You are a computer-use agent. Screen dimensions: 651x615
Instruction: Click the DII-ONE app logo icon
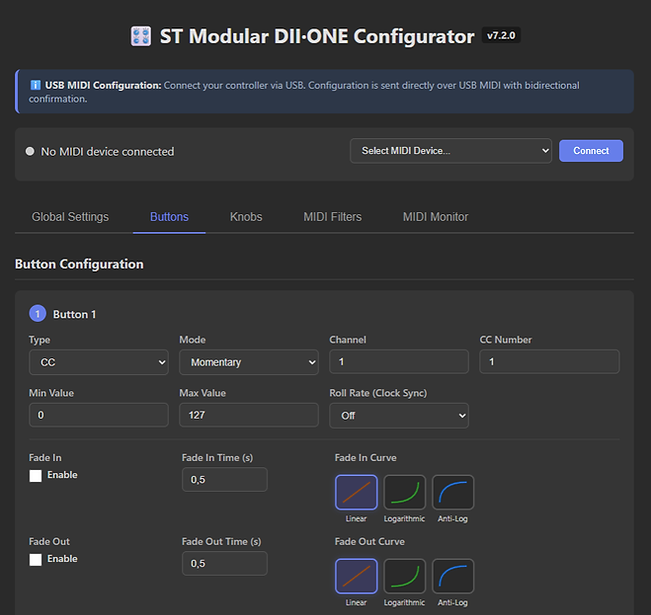[x=141, y=36]
